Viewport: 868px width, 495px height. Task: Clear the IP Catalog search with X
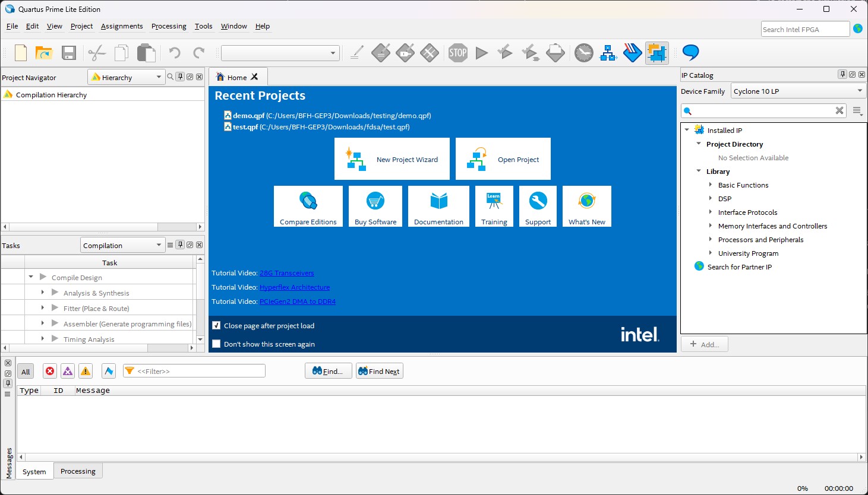point(839,110)
